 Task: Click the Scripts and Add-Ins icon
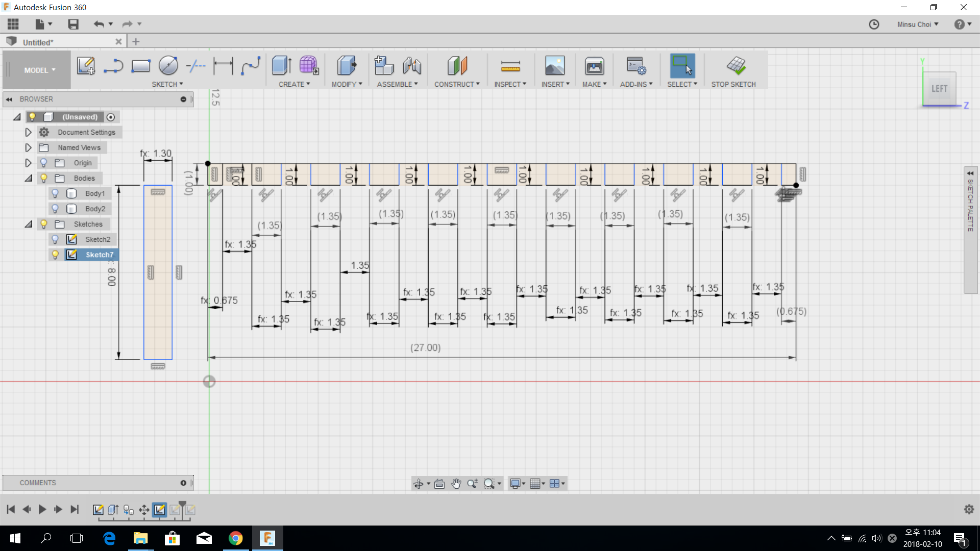(x=636, y=66)
